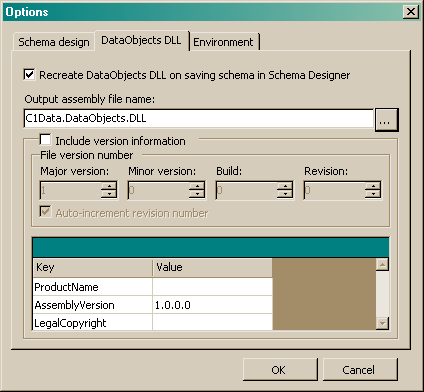Select the ProductName key row
This screenshot has height=392, width=424.
[93, 287]
